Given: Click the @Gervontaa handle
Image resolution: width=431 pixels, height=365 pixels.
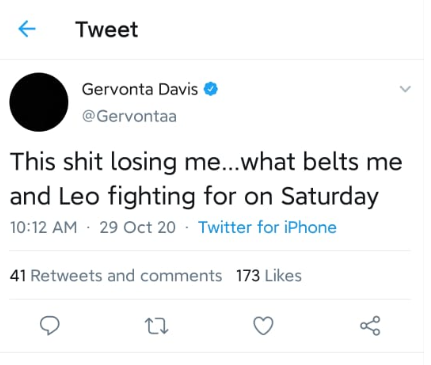Looking at the screenshot, I should (x=129, y=116).
